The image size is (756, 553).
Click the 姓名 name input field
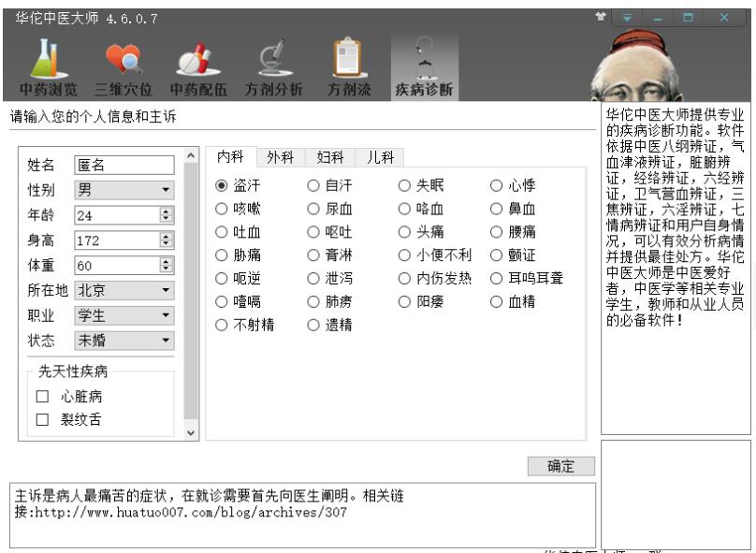124,165
